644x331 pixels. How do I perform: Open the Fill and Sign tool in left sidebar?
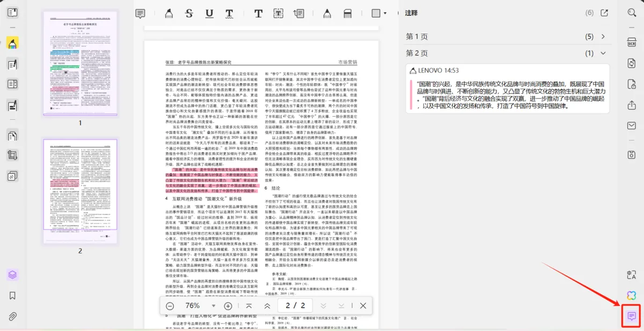pos(13,105)
